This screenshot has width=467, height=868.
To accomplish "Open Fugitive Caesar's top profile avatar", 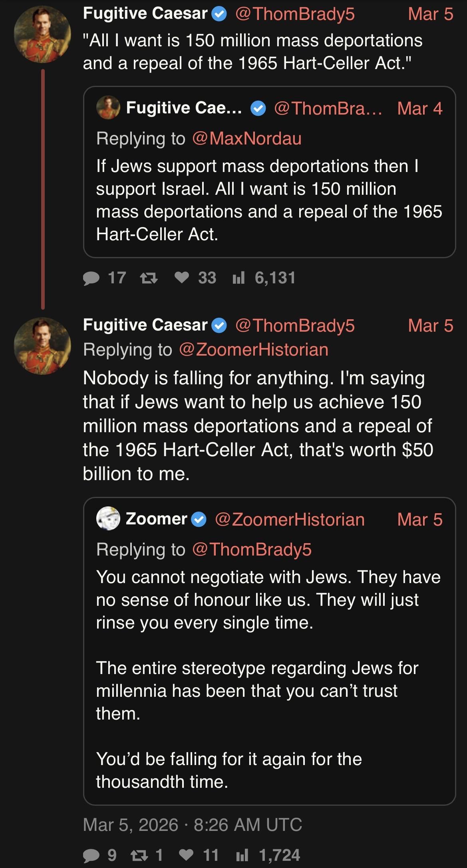I will click(42, 34).
